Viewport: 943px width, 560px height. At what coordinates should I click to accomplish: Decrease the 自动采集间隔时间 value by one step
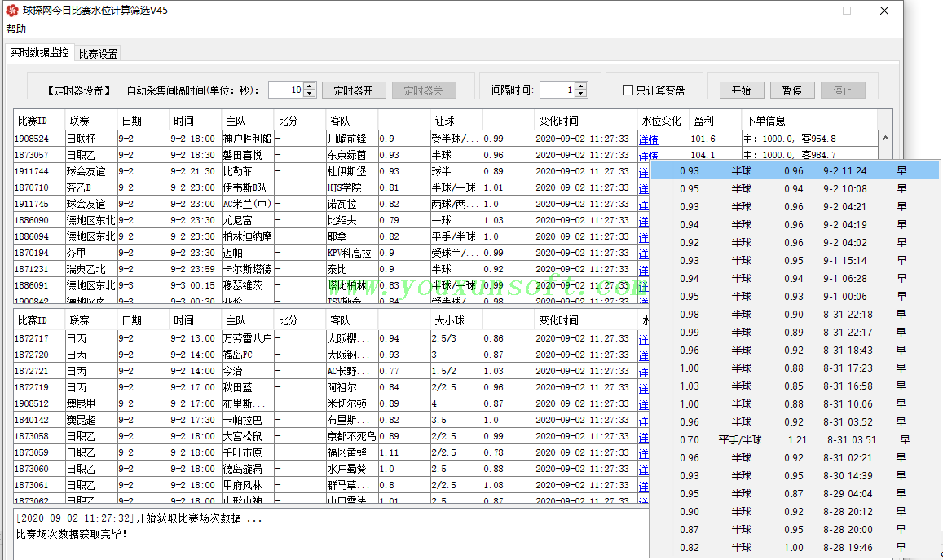click(309, 94)
